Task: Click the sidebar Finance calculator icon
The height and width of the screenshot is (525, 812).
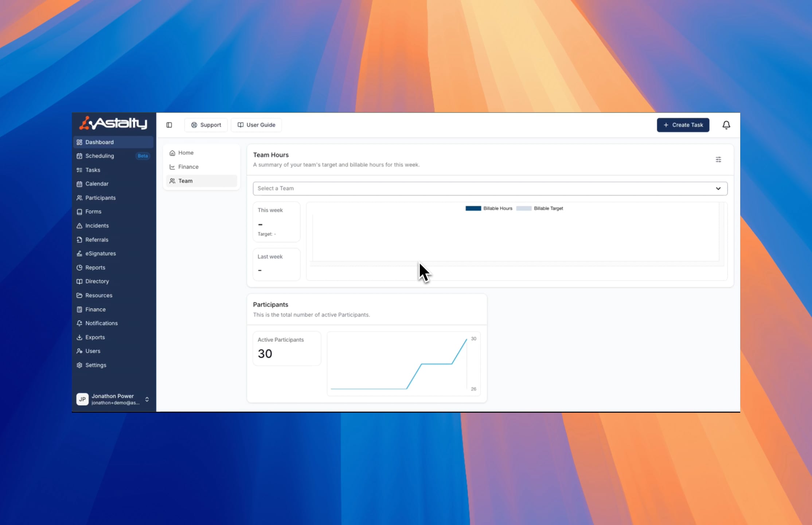Action: tap(79, 310)
